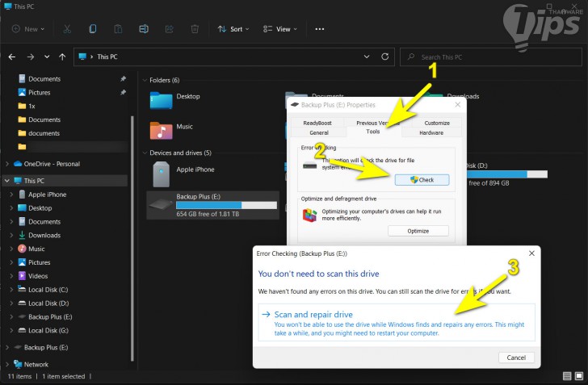Select Local Disk (C:) in sidebar
Viewport: 588px width, 385px height.
click(x=48, y=290)
